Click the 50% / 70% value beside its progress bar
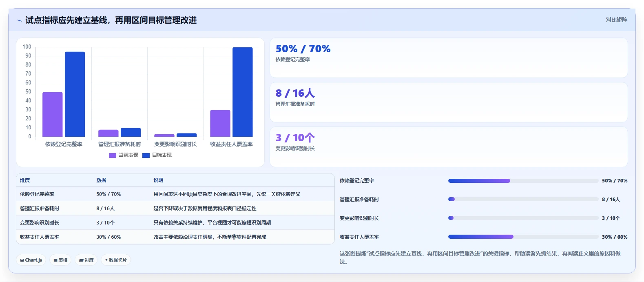The height and width of the screenshot is (282, 644). pos(615,181)
